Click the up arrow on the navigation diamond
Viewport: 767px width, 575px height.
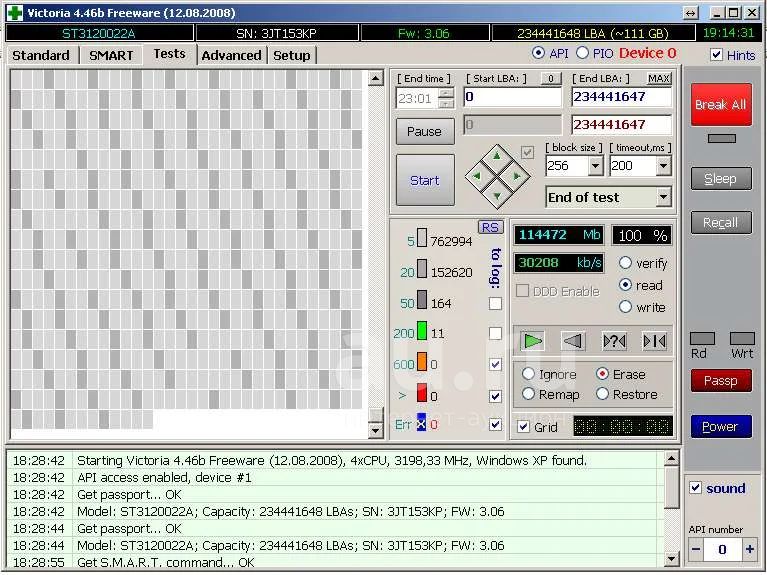click(497, 157)
